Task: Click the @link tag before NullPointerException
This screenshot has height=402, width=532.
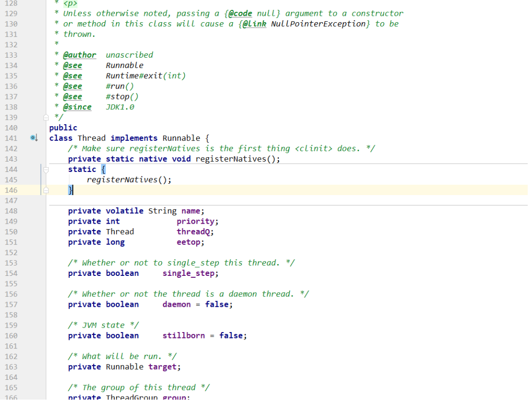Action: (255, 24)
